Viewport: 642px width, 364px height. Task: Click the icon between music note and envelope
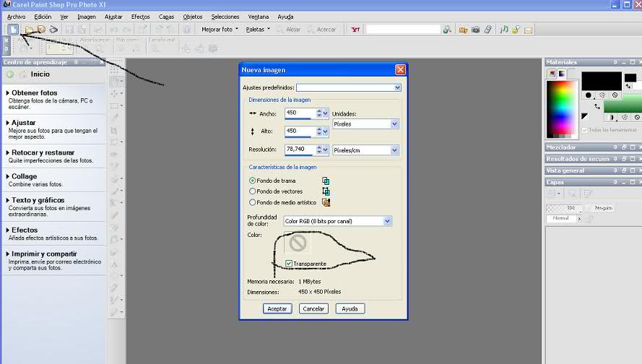click(x=516, y=30)
